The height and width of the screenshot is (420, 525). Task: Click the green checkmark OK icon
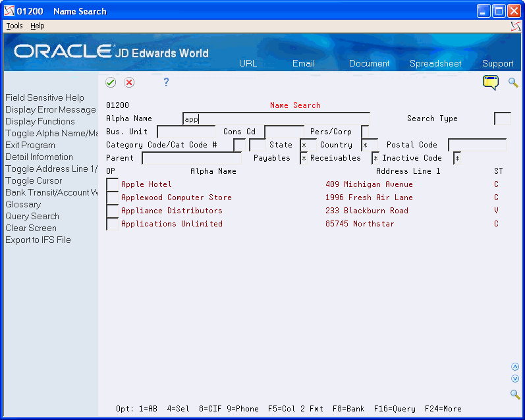(111, 82)
